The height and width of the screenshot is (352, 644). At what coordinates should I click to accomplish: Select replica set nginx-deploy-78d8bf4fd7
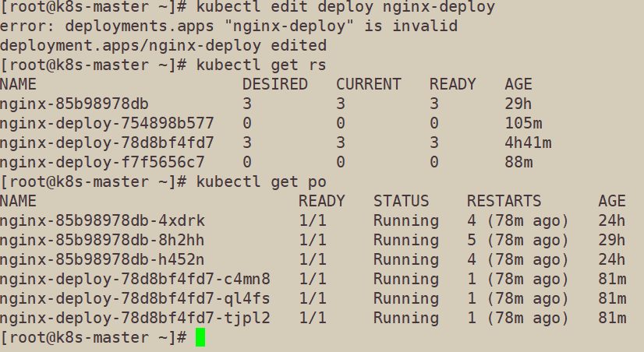(107, 143)
